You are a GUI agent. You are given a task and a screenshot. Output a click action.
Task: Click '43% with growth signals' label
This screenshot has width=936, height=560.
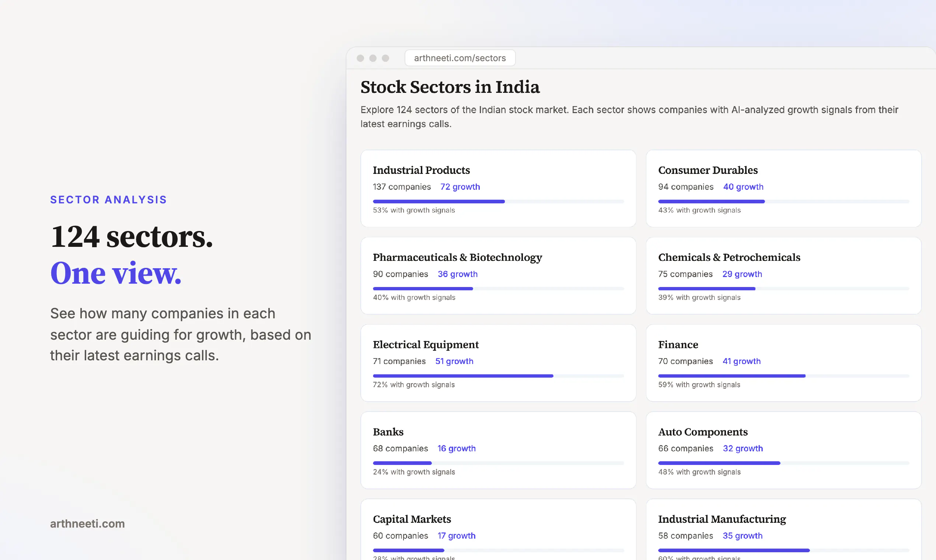point(699,210)
